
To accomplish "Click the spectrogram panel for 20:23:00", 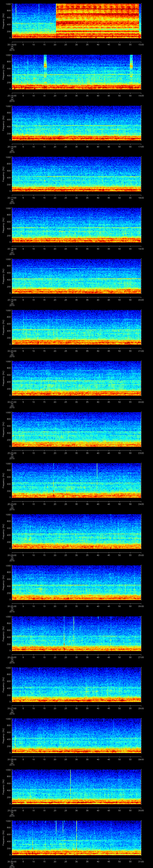I will point(76,481).
